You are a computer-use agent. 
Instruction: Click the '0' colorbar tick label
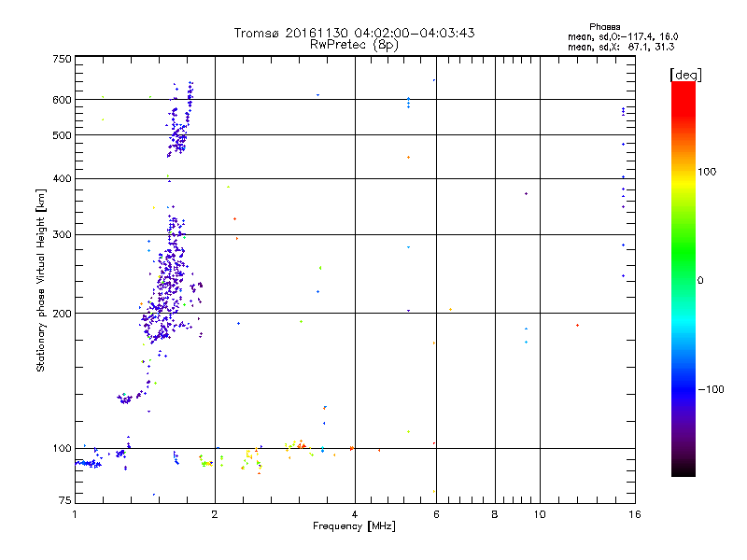(x=700, y=280)
